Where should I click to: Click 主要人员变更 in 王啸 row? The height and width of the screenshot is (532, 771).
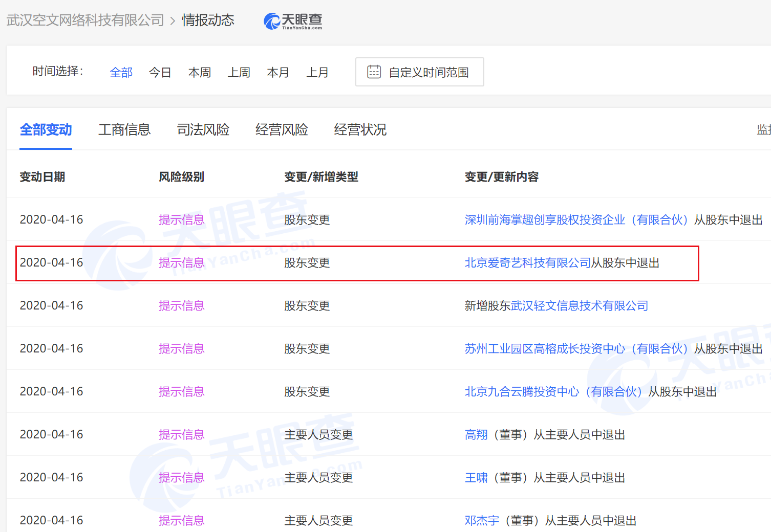pos(318,478)
